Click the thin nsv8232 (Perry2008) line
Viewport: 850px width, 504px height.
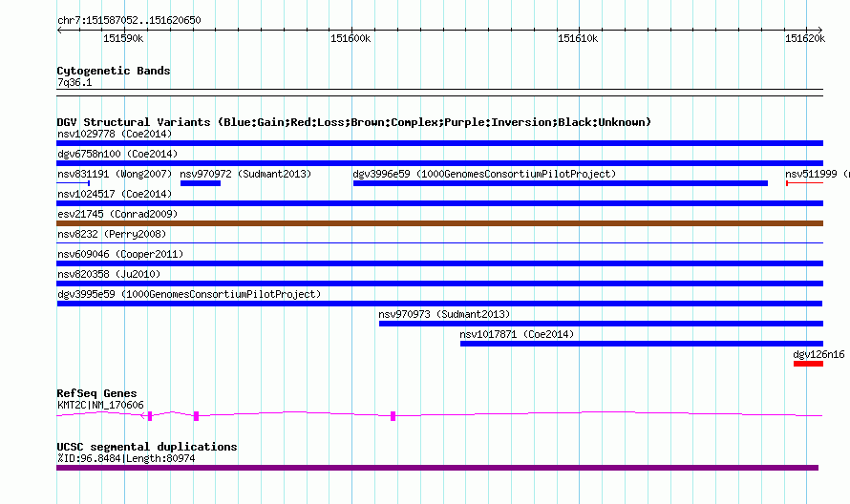(439, 242)
